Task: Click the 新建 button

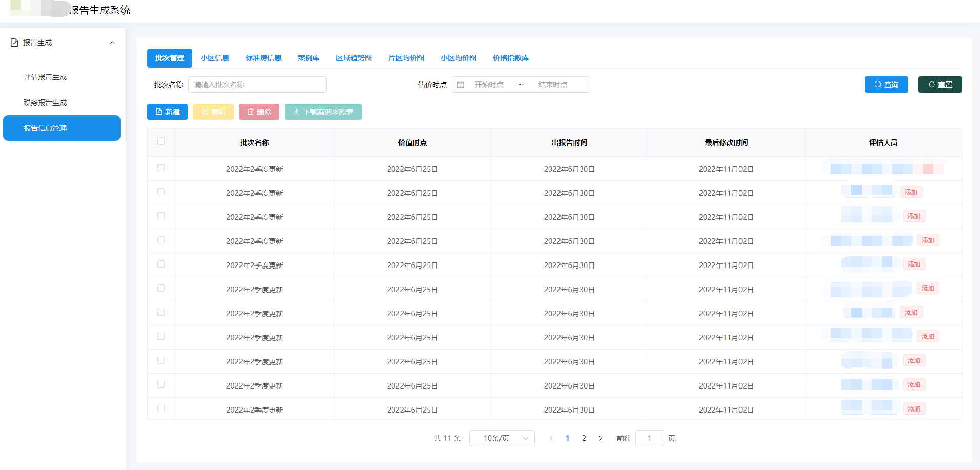Action: (x=167, y=112)
